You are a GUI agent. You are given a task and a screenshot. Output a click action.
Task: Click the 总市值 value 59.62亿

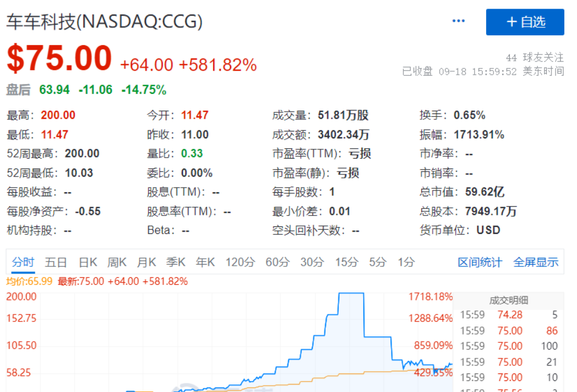click(x=485, y=192)
